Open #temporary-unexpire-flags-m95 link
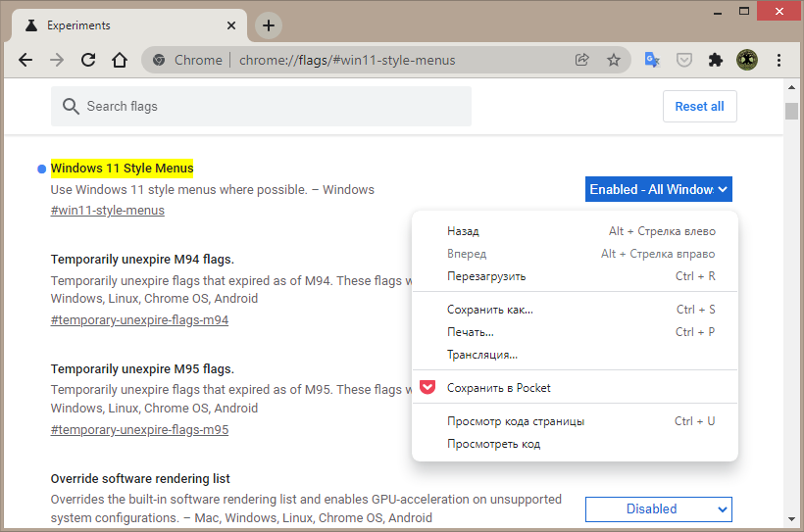The height and width of the screenshot is (532, 804). 139,429
